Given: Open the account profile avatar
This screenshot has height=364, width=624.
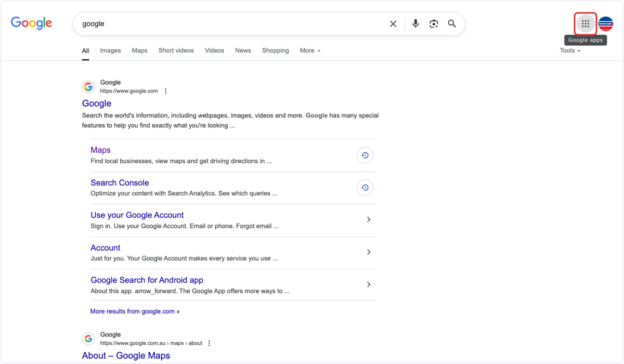Looking at the screenshot, I should pos(606,23).
